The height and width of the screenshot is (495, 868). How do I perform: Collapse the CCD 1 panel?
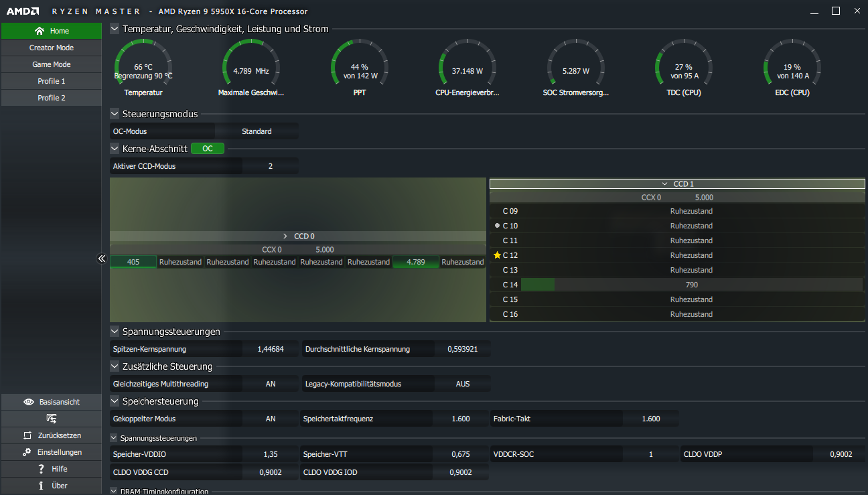677,184
